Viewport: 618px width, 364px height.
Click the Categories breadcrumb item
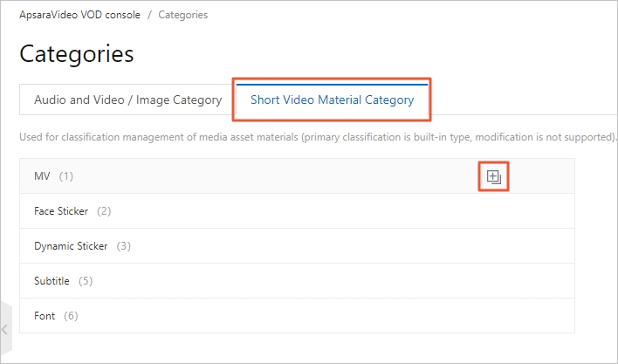(x=182, y=16)
